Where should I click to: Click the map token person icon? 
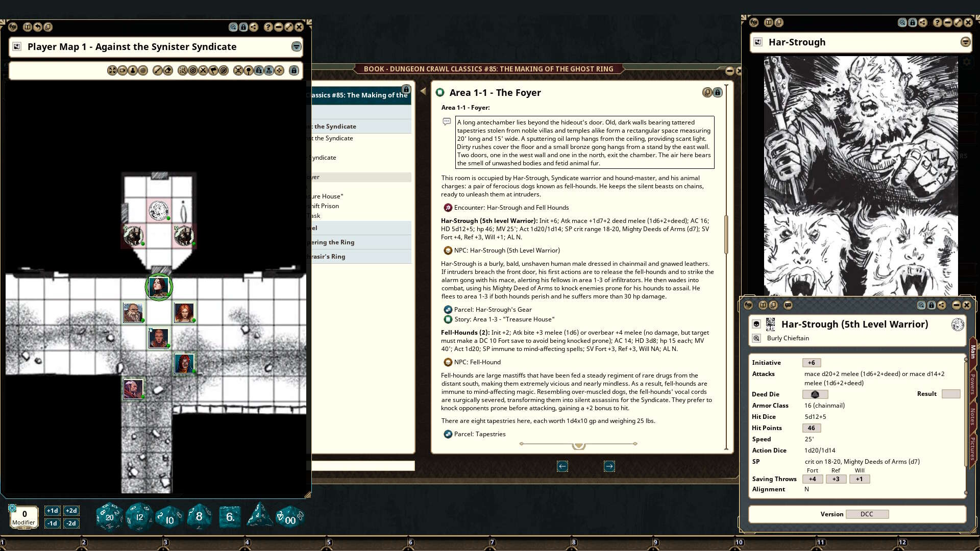(133, 70)
